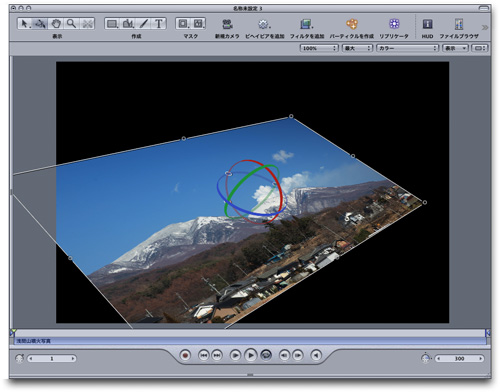Viewport: 500px width, 392px height.
Task: Open the Add Behavior gear icon
Action: tap(264, 24)
